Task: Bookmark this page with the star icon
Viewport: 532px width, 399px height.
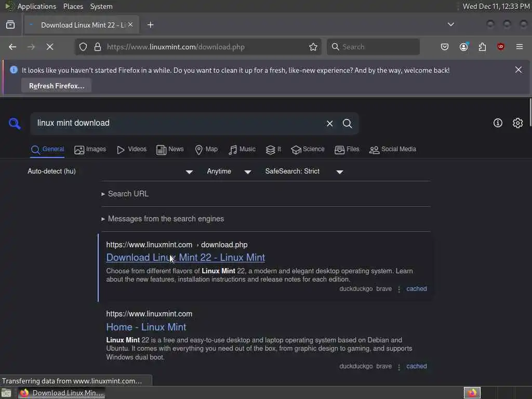Action: click(x=313, y=47)
